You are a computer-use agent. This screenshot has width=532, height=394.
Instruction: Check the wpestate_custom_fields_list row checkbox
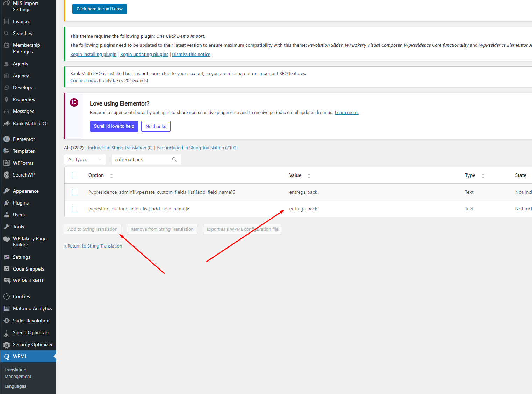pyautogui.click(x=75, y=209)
